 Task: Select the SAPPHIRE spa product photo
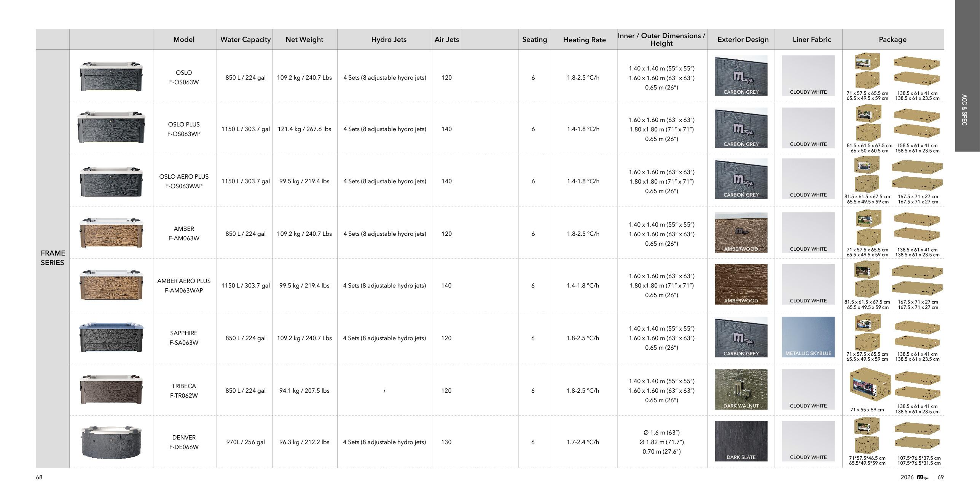click(x=111, y=337)
